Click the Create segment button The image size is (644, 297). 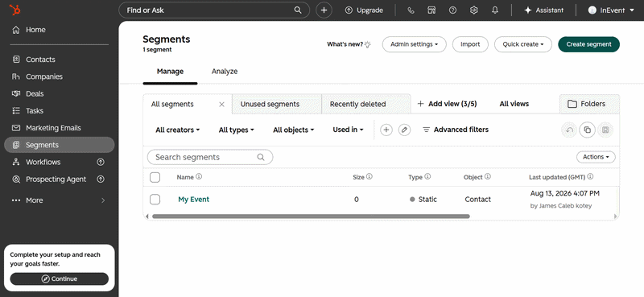(588, 44)
